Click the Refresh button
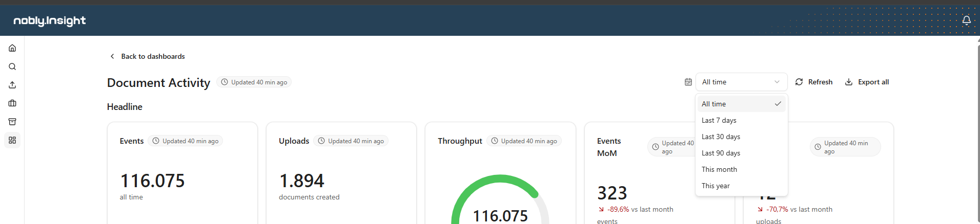This screenshot has width=980, height=224. pos(814,82)
